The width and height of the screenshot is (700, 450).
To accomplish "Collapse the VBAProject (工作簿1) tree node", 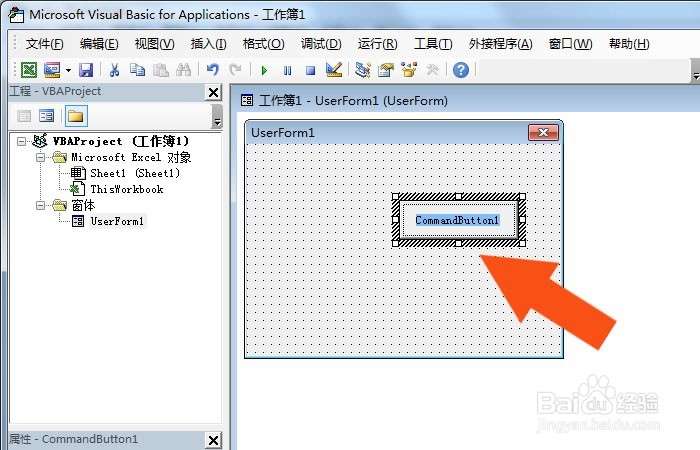I will 21,142.
